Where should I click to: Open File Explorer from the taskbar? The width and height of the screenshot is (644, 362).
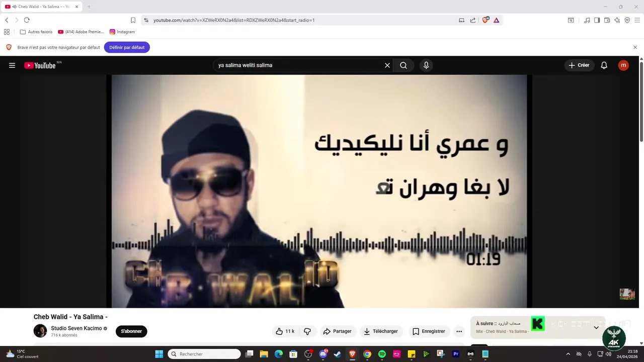(264, 354)
